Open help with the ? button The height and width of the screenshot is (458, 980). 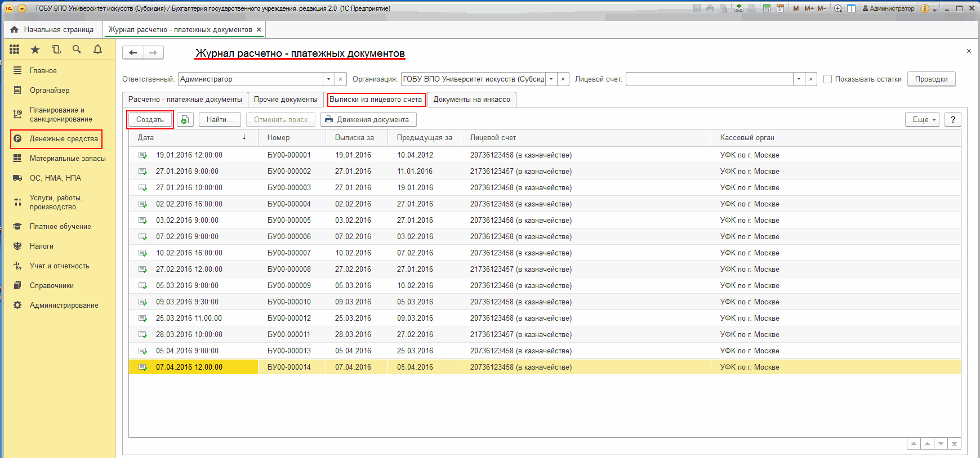952,119
